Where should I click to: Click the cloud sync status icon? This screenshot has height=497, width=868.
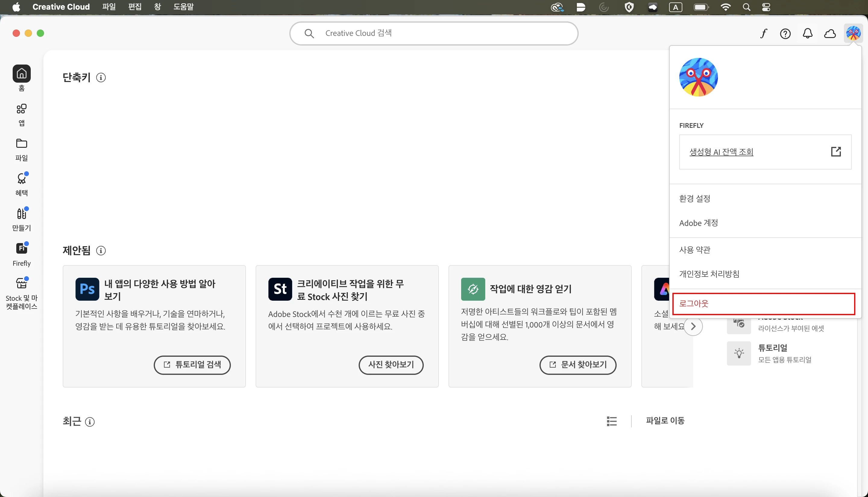(x=829, y=33)
